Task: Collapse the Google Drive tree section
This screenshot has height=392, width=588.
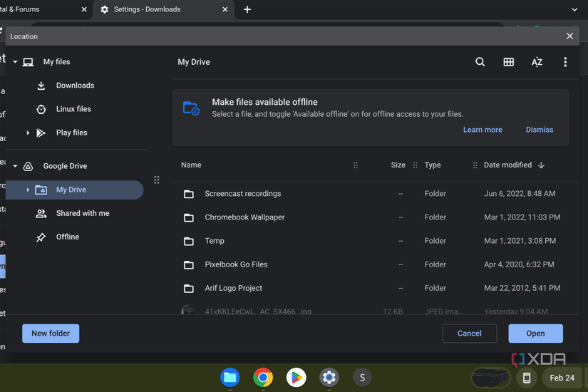Action: tap(15, 166)
